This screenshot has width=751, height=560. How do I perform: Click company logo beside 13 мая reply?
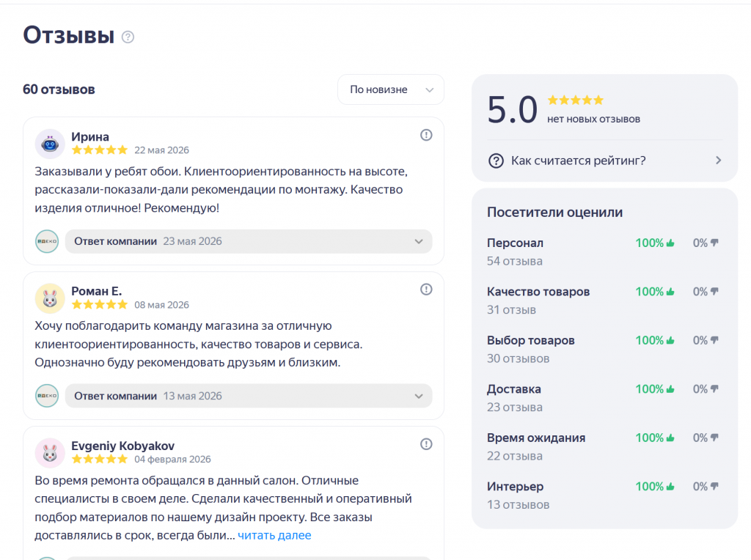coord(47,396)
